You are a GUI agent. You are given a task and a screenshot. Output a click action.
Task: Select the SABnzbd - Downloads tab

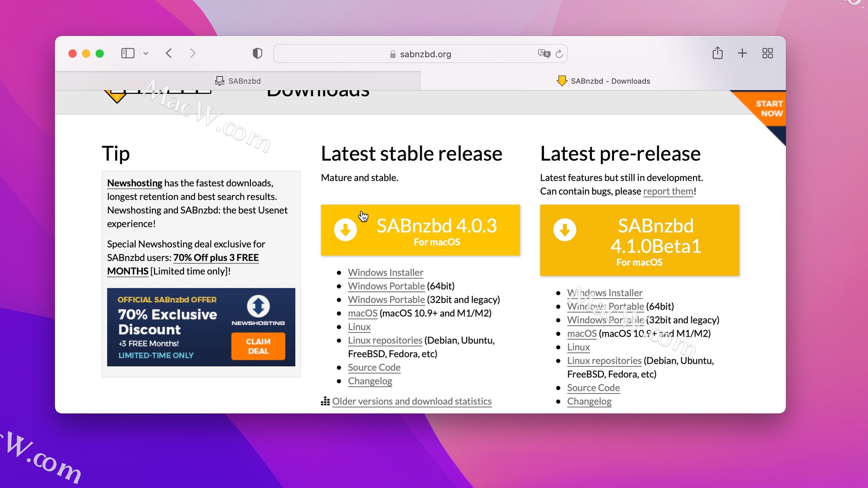(x=603, y=81)
